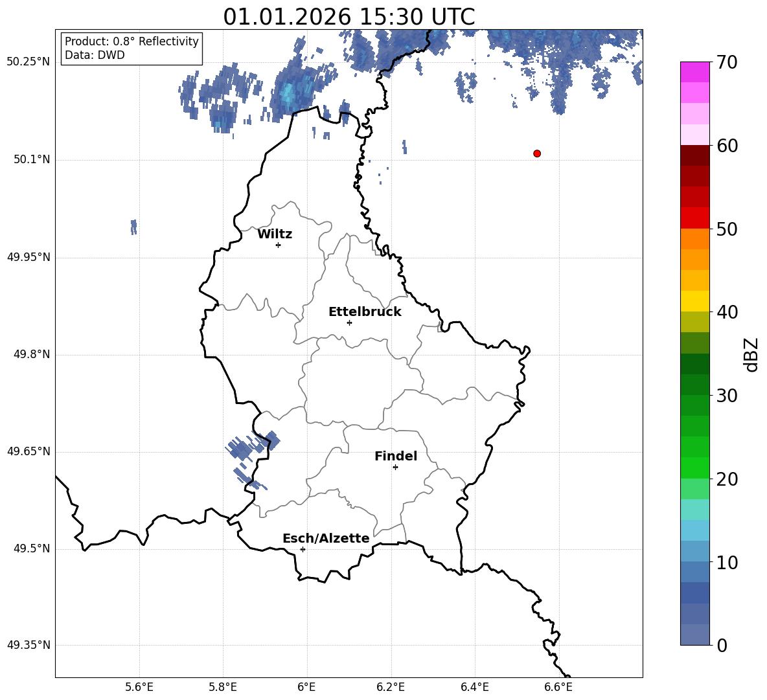Click the colorbar 10 tick label
The image size is (767, 700).
(x=727, y=562)
